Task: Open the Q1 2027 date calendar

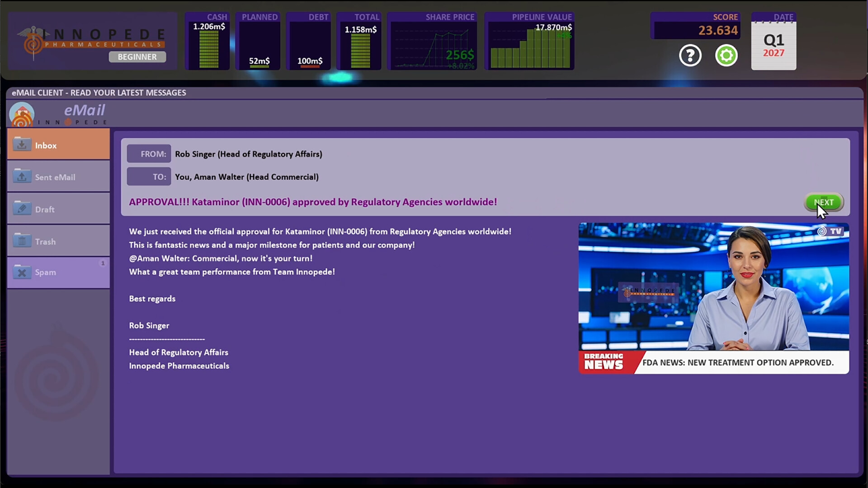Action: pos(773,44)
